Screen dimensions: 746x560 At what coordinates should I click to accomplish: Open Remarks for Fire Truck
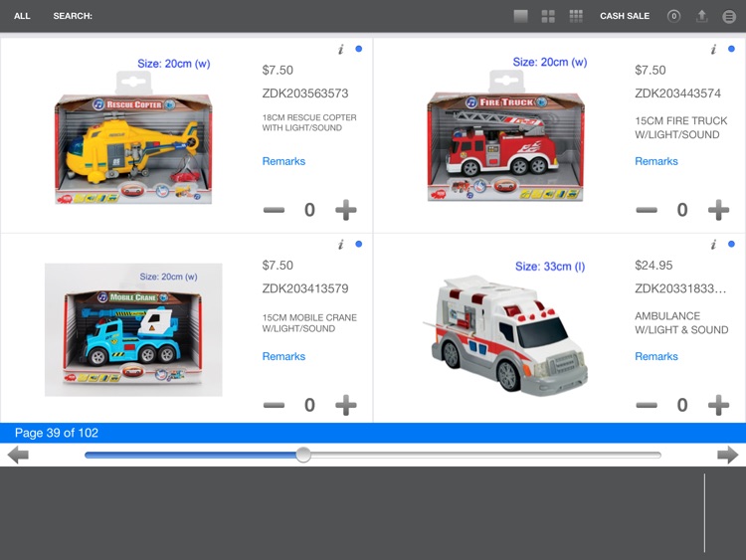click(656, 161)
